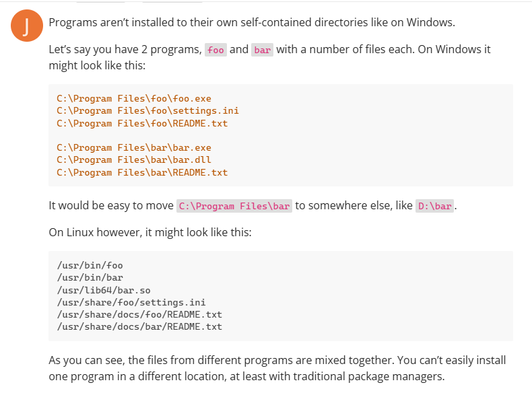Click the bar.dll line in code block
The width and height of the screenshot is (532, 393).
[x=134, y=159]
